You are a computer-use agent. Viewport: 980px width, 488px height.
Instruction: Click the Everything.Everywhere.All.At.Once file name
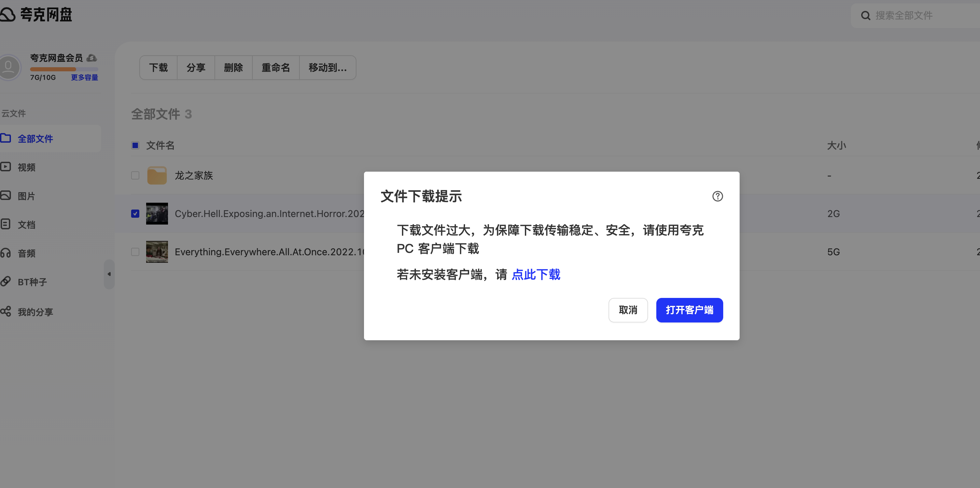[x=269, y=252]
